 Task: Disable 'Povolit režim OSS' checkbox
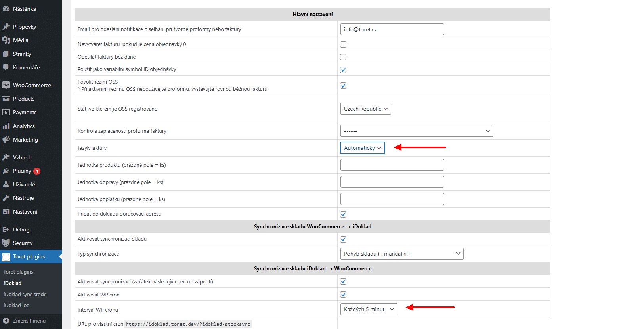coord(343,86)
